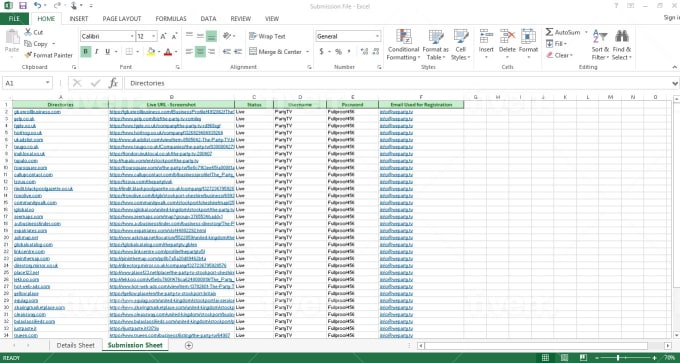Open the Format cells menu icon
The image size is (680, 363).
tap(528, 36)
